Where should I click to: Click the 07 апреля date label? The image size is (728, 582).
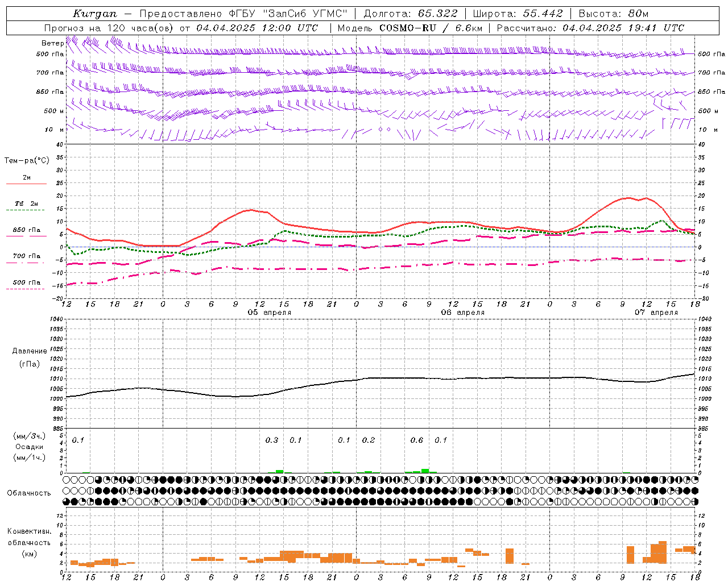point(656,313)
